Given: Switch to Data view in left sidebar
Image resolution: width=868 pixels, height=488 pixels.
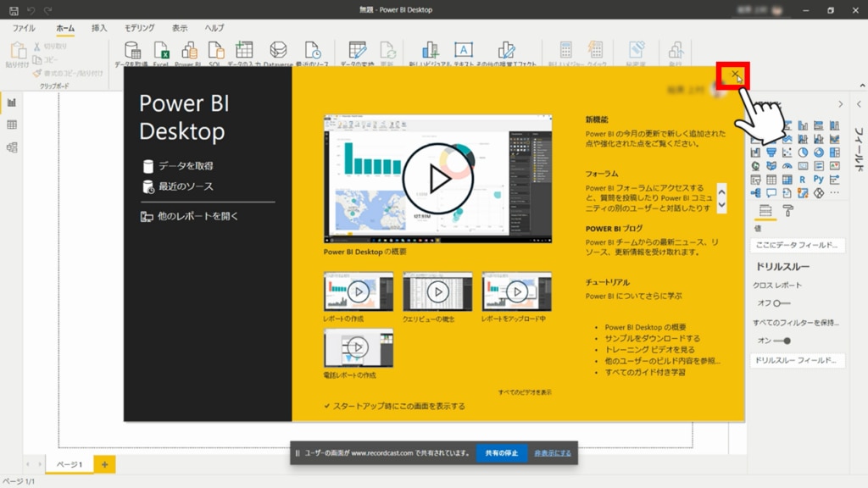Looking at the screenshot, I should [12, 125].
